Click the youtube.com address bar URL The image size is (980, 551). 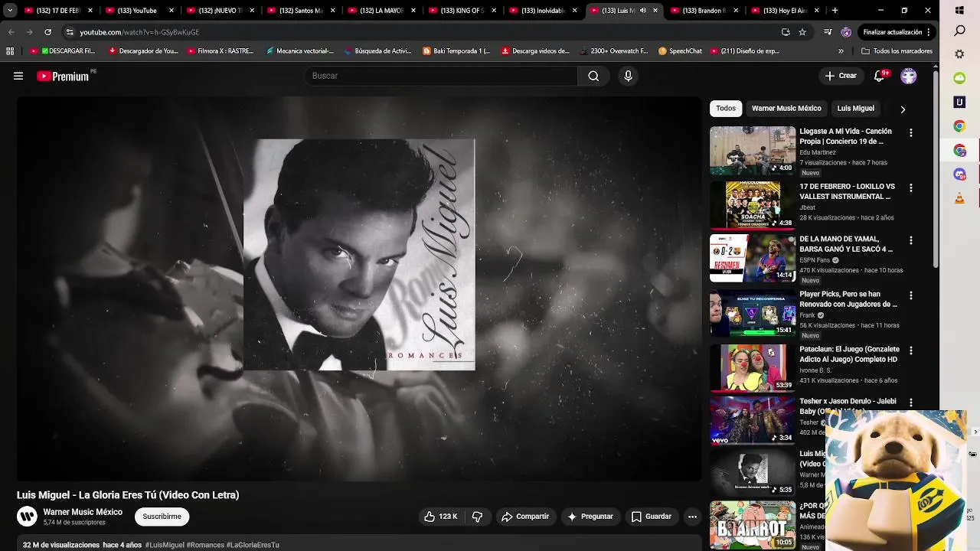pos(139,32)
